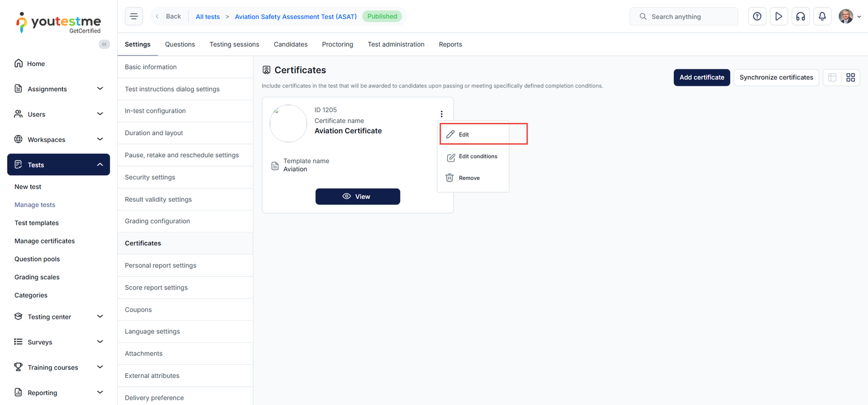Expand the Assignments sidebar section

point(100,89)
